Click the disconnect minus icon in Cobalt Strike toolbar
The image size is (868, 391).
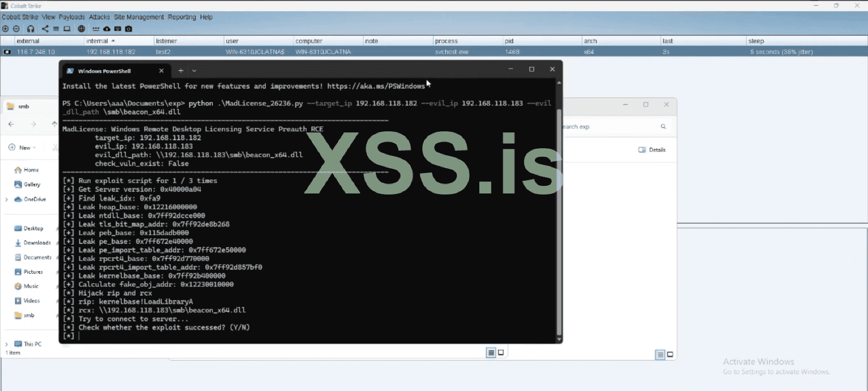click(16, 29)
